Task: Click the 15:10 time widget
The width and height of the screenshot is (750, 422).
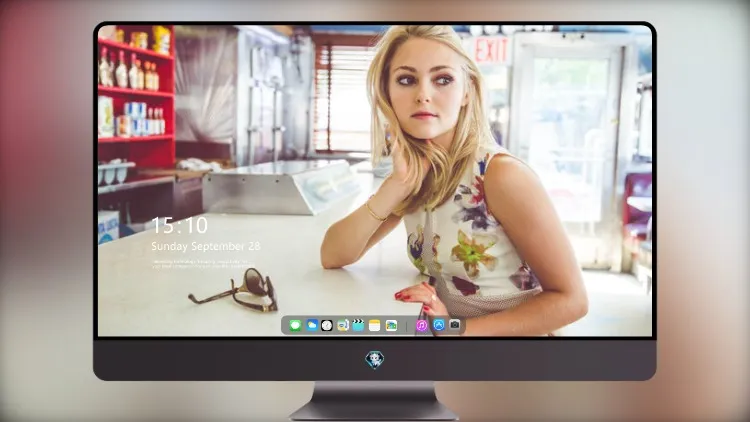Action: pos(179,225)
